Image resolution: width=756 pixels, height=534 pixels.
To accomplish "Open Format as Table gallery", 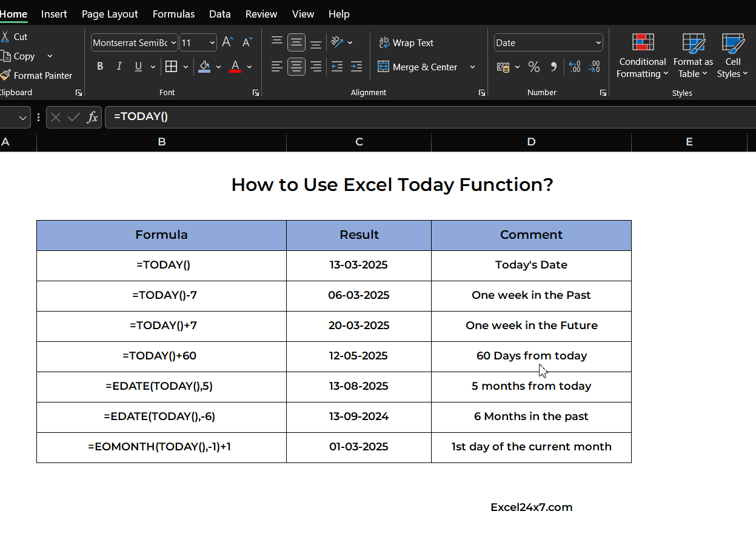I will pyautogui.click(x=693, y=56).
